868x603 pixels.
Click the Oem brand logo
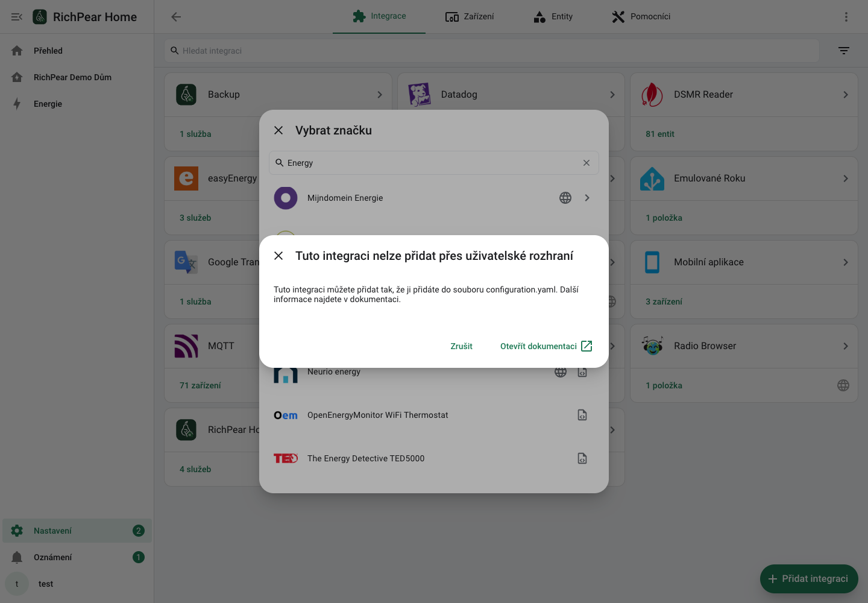tap(286, 415)
